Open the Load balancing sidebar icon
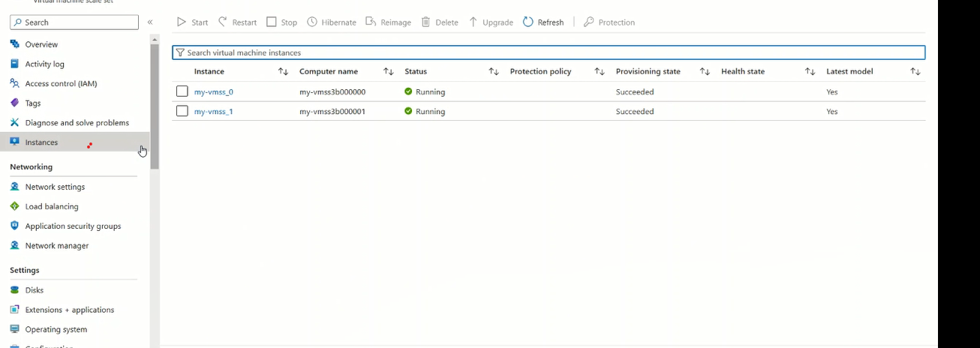The image size is (980, 348). pos(14,206)
